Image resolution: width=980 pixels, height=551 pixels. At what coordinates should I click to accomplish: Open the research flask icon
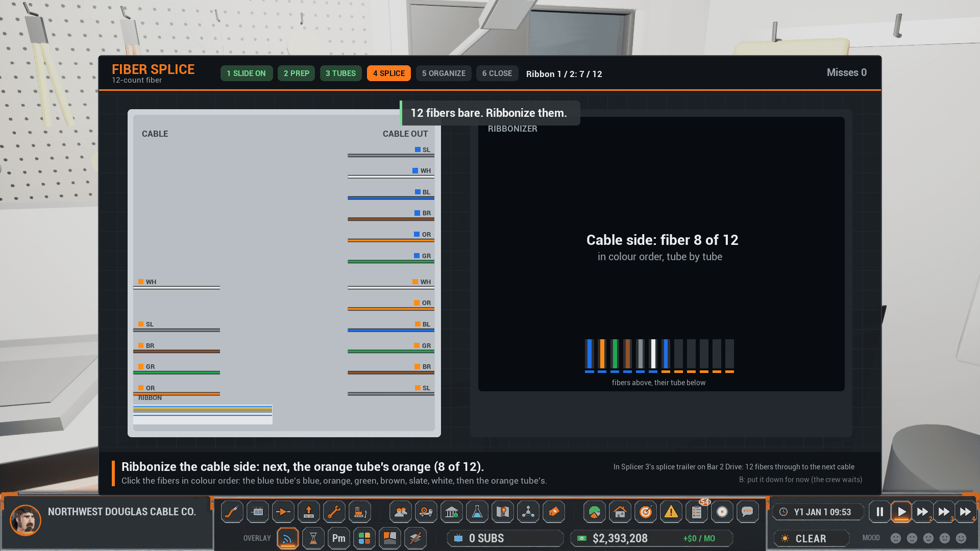coord(477,512)
